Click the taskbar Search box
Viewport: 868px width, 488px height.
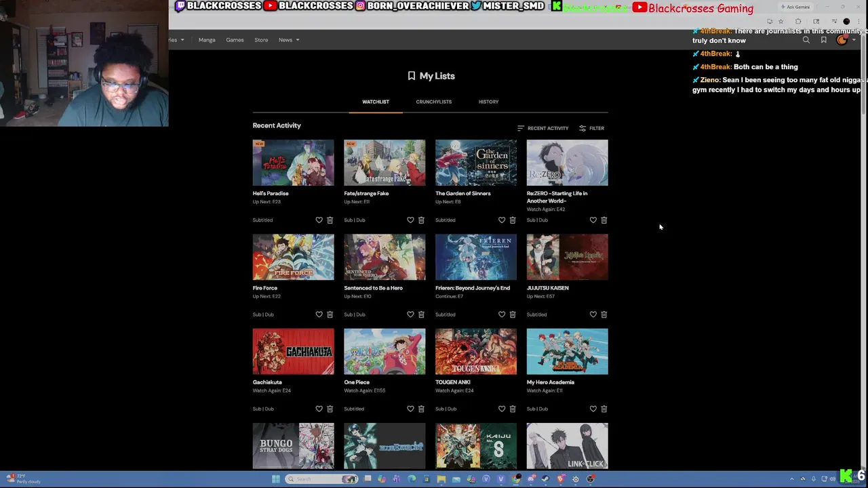tap(321, 479)
